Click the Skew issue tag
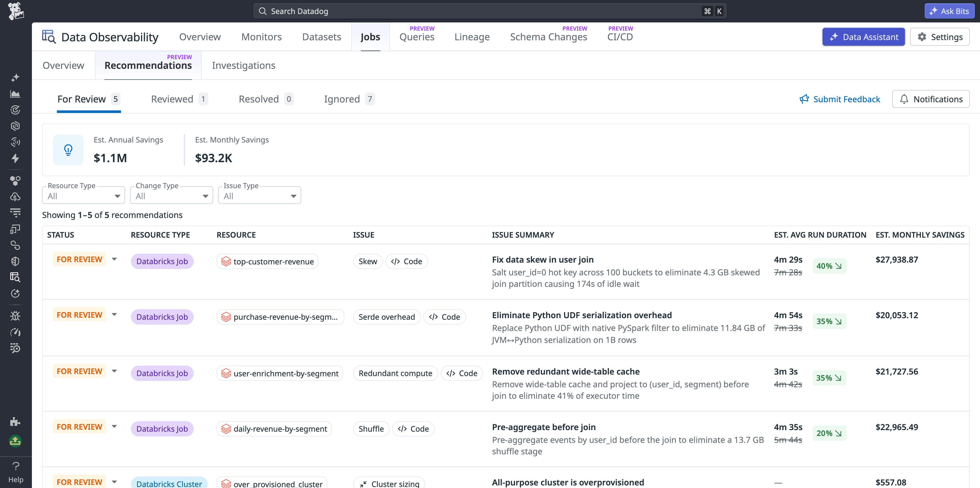 click(x=367, y=262)
